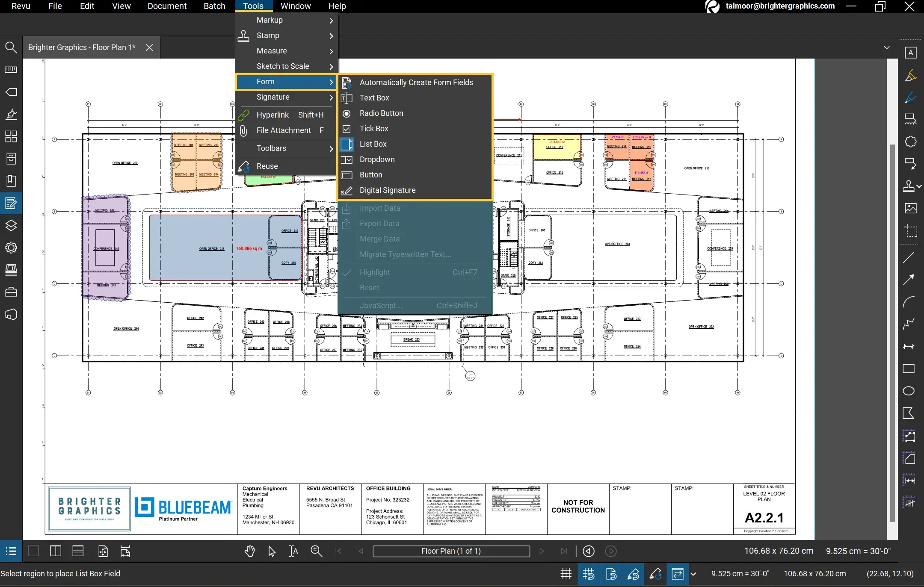Open the document tabs list dropdown arrow
This screenshot has height=587, width=924.
pos(887,47)
